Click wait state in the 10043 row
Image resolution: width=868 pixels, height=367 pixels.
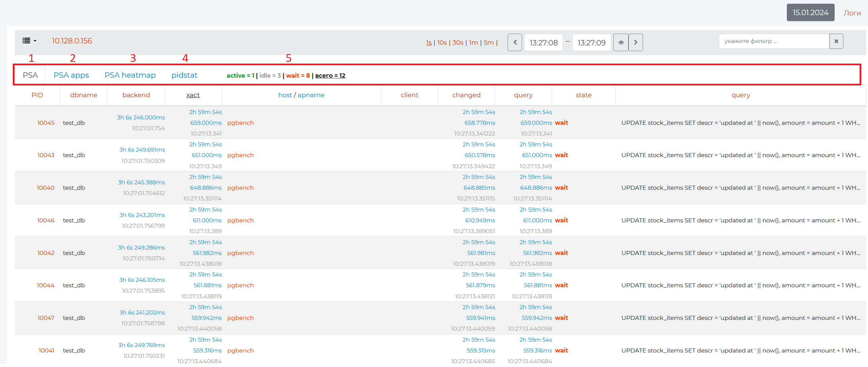tap(561, 155)
